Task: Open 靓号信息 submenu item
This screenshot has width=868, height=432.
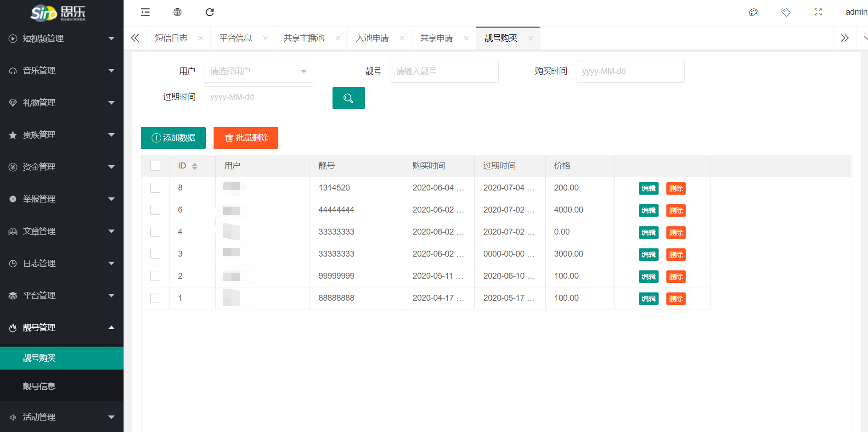Action: point(62,387)
